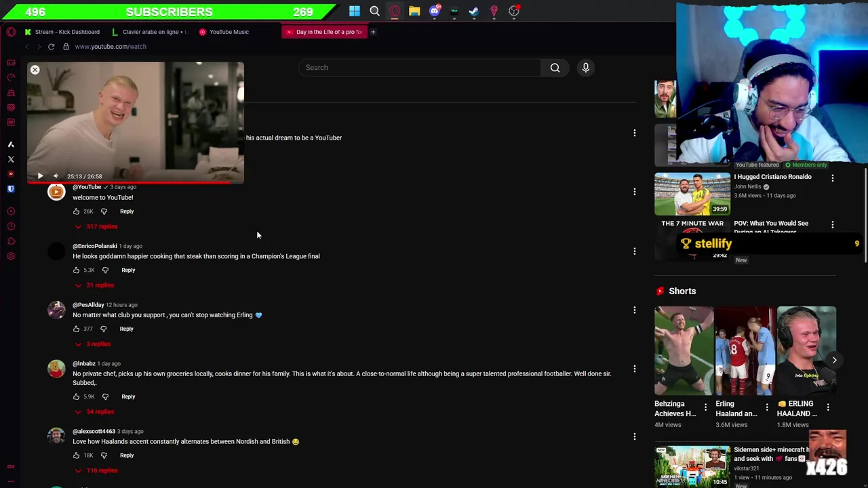Go forward in browser history
The width and height of the screenshot is (868, 488).
39,47
